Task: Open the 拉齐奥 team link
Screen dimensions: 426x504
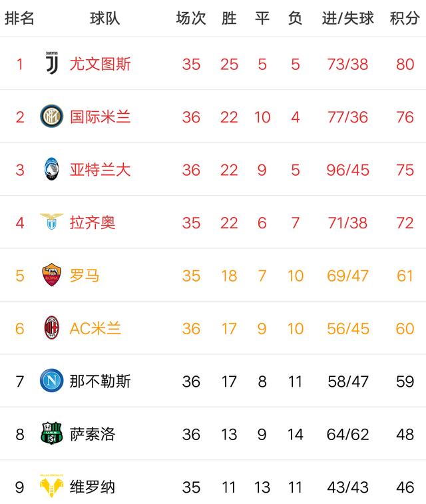Action: [x=93, y=222]
